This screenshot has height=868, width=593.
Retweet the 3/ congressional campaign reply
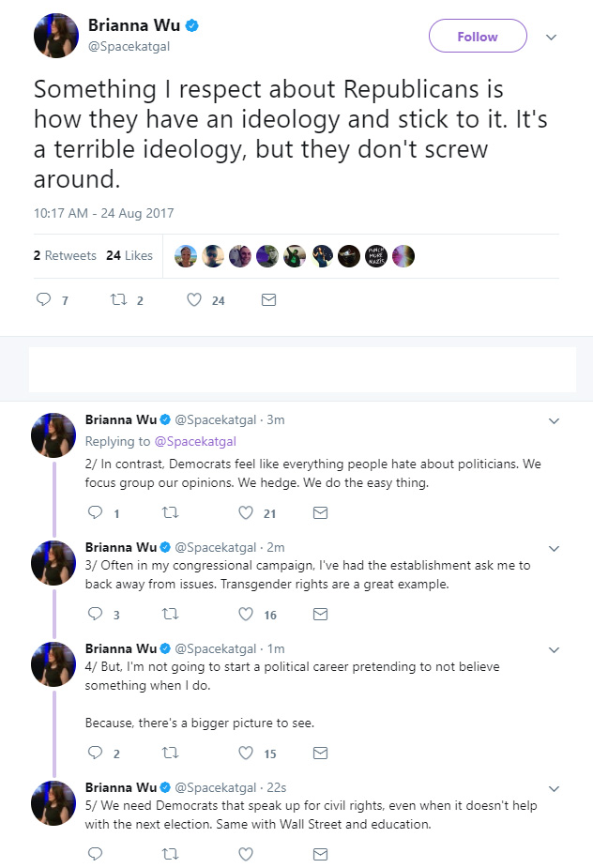click(170, 614)
